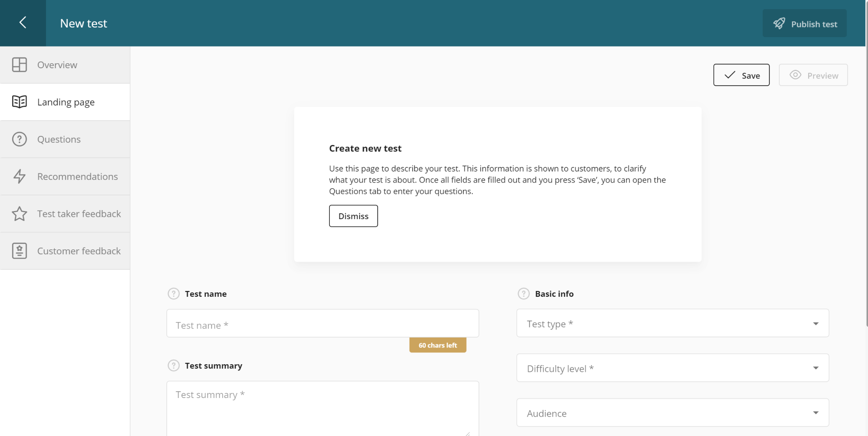Click the Preview button with eye icon

pyautogui.click(x=813, y=75)
